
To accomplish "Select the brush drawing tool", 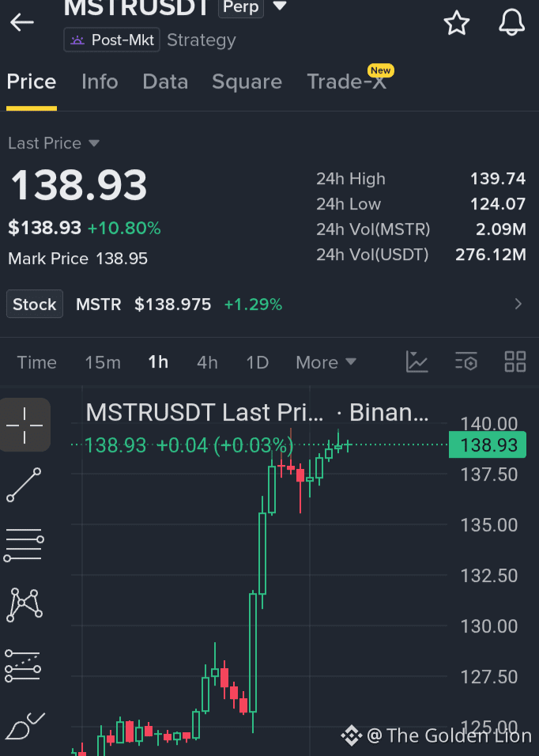I will [25, 726].
